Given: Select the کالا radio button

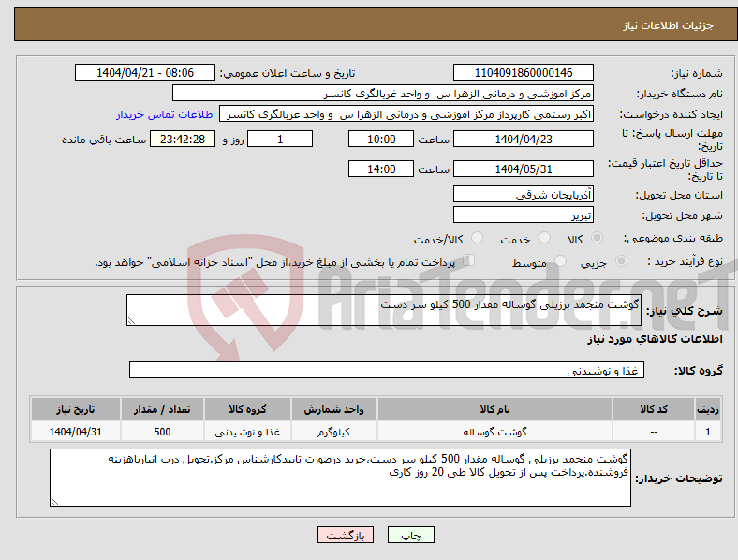Looking at the screenshot, I should pos(597,238).
